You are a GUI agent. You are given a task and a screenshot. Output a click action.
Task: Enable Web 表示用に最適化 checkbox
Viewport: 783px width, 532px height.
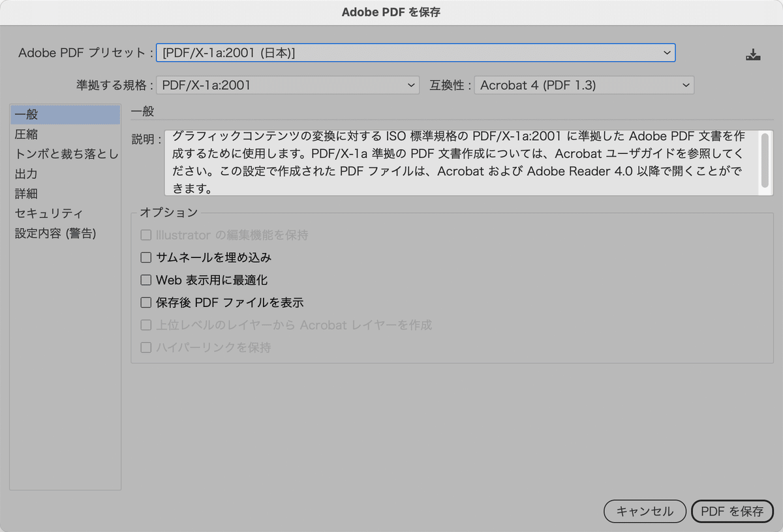click(146, 280)
